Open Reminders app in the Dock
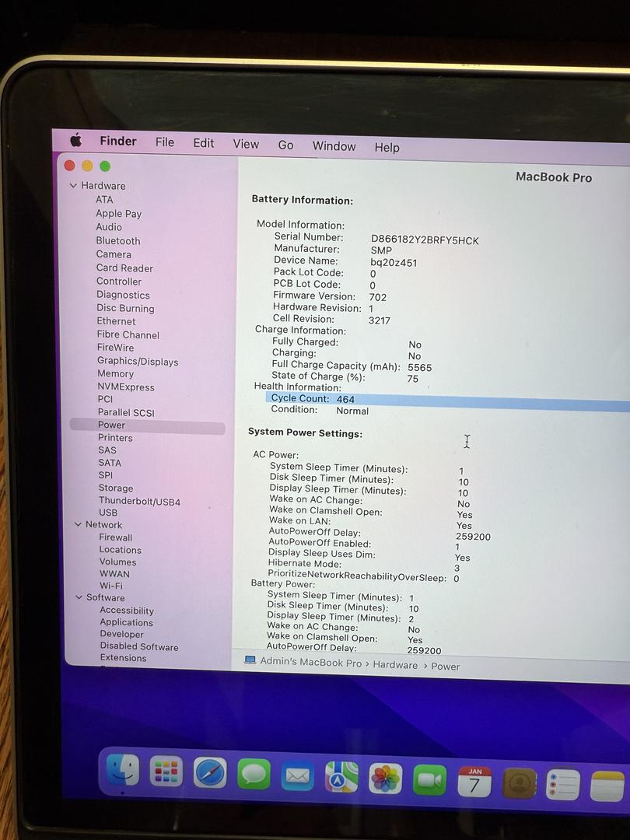This screenshot has height=840, width=630. click(x=563, y=786)
